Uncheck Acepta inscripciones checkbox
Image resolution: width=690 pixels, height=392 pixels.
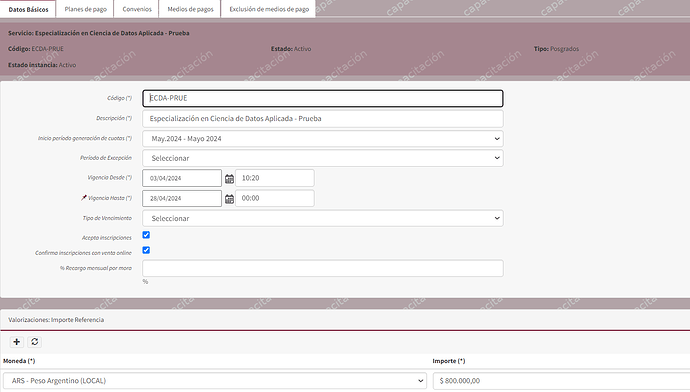coord(146,235)
